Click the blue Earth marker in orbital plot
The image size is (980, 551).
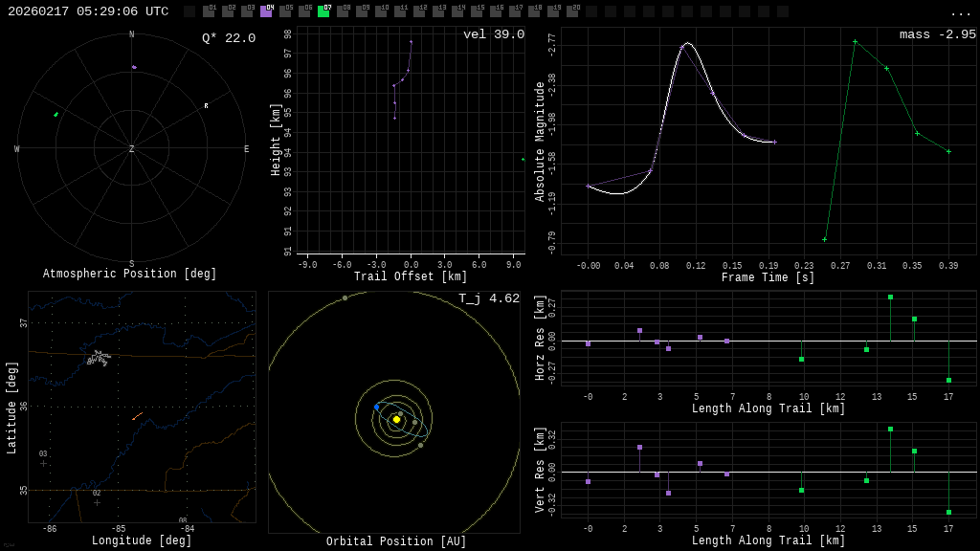click(x=377, y=408)
